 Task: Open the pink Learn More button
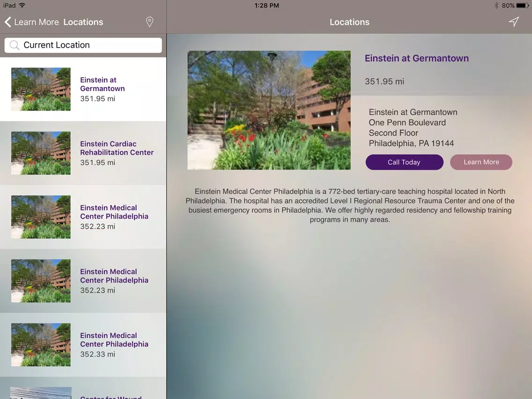(x=481, y=162)
